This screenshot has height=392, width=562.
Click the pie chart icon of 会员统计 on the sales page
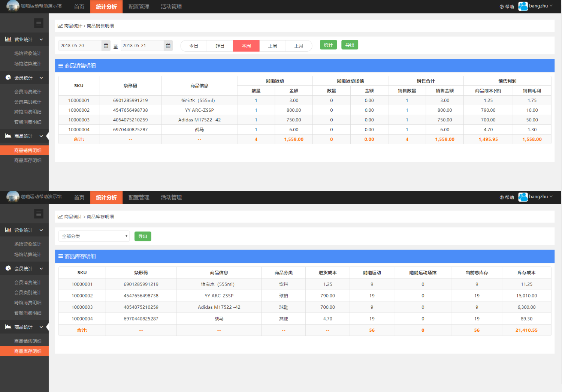(x=8, y=77)
